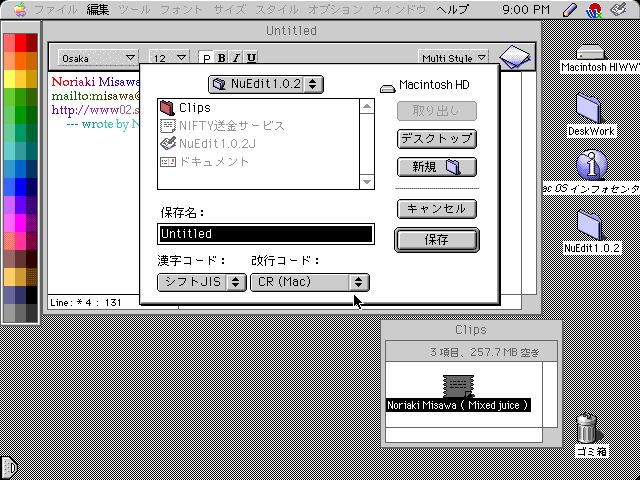Click the ドキュメント entry in file list
This screenshot has width=640, height=480.
pos(205,162)
